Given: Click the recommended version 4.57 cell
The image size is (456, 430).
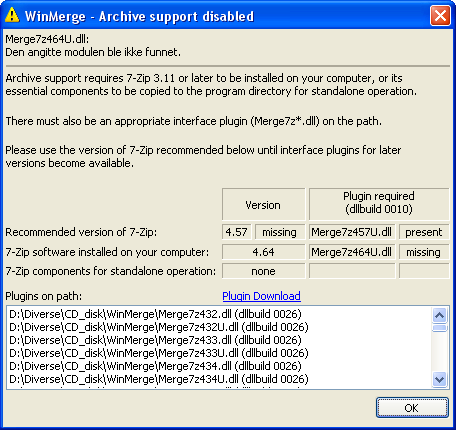Looking at the screenshot, I should click(237, 232).
